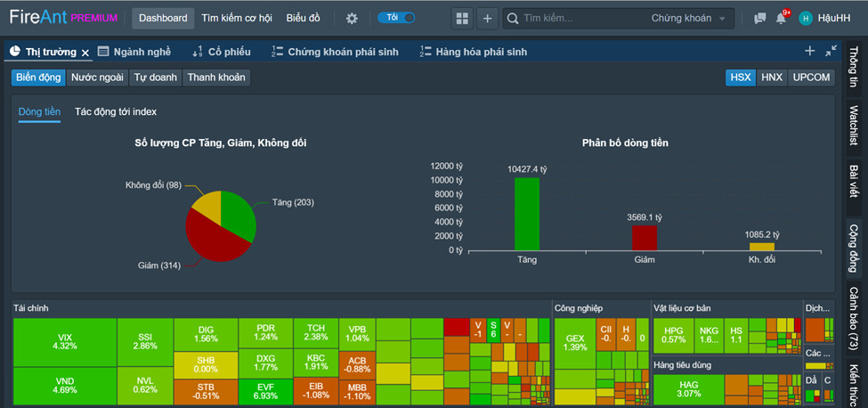Open Tìm kiếm cơ hội menu
The image size is (868, 408).
(x=237, y=19)
